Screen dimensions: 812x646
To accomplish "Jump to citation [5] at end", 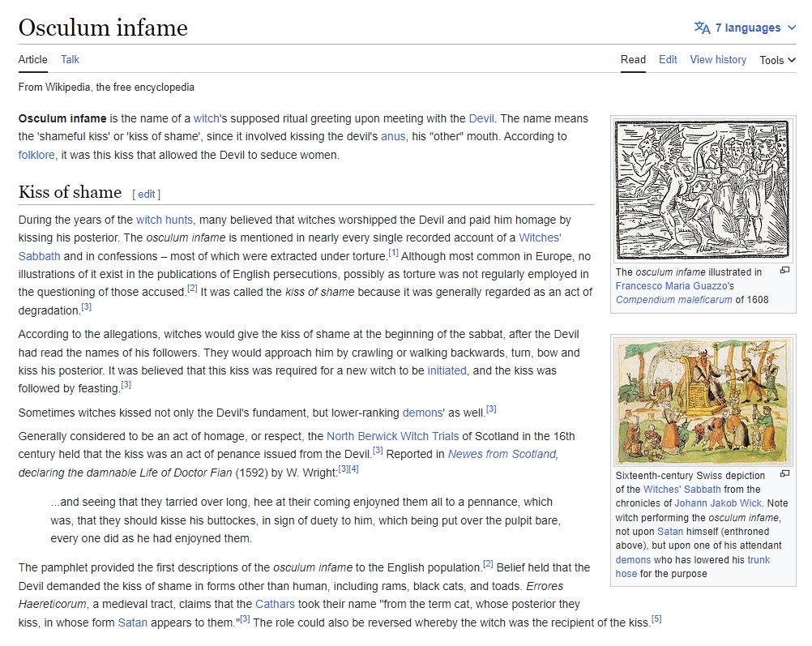I will (656, 619).
